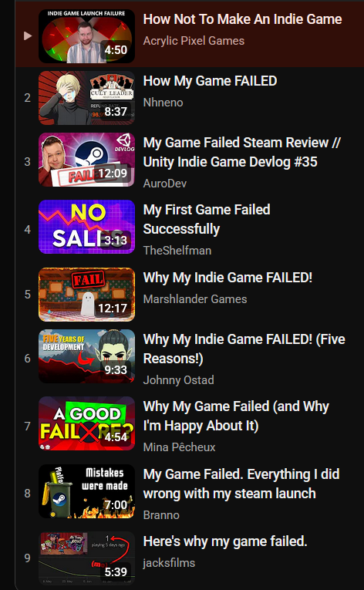Click the Mina Pêcheux channel name
The image size is (364, 590).
179,447
